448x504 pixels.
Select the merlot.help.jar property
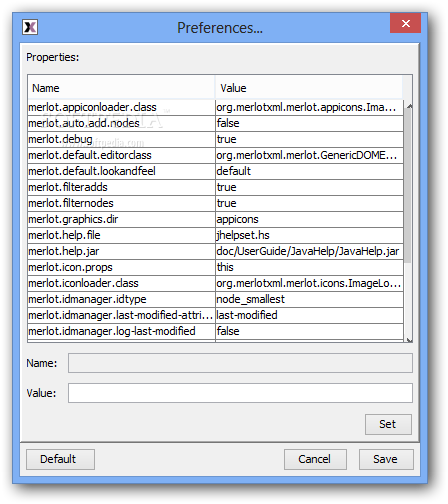[121, 251]
